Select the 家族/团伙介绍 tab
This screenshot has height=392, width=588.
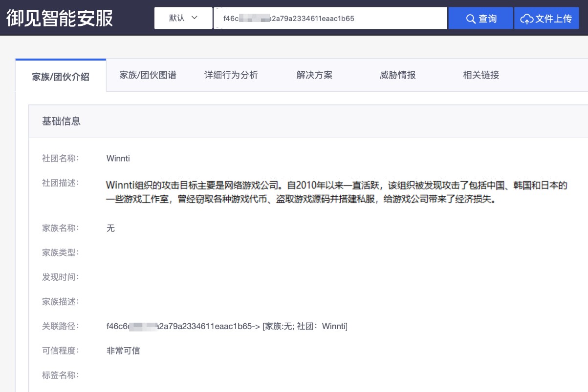[x=61, y=77]
